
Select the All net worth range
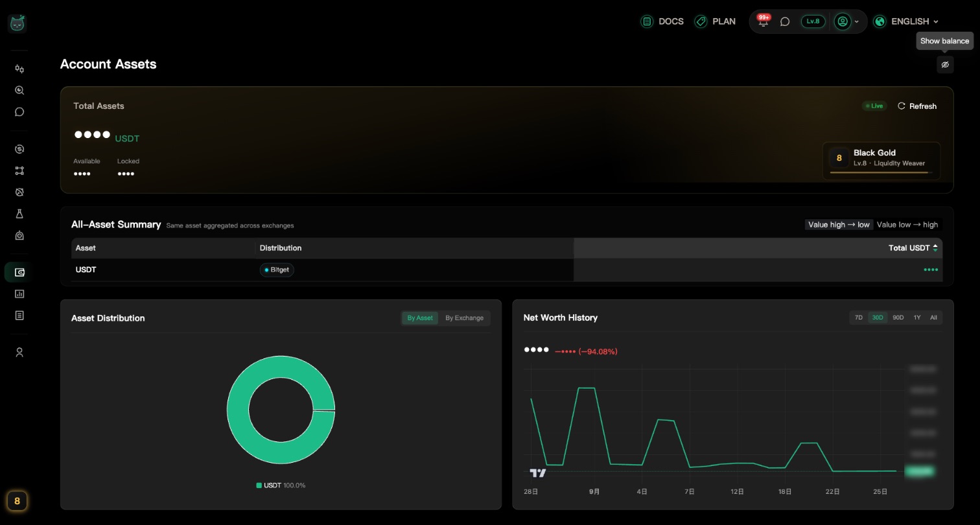pyautogui.click(x=933, y=318)
